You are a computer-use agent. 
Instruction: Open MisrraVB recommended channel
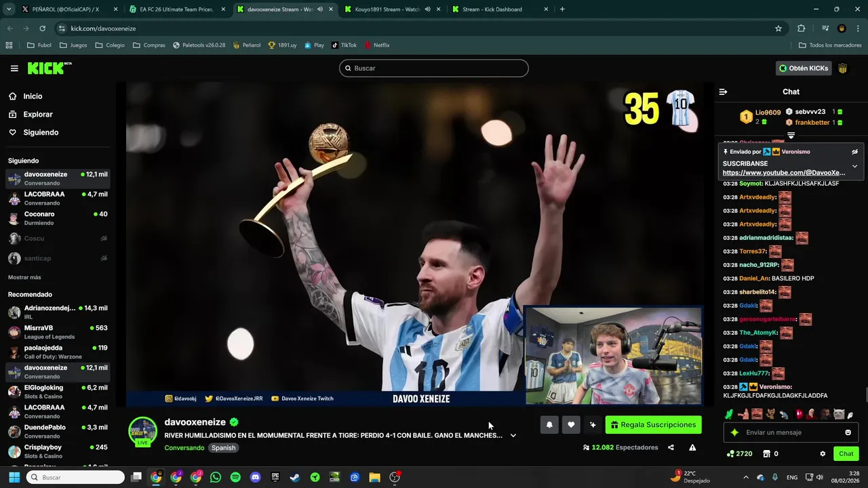(57, 332)
